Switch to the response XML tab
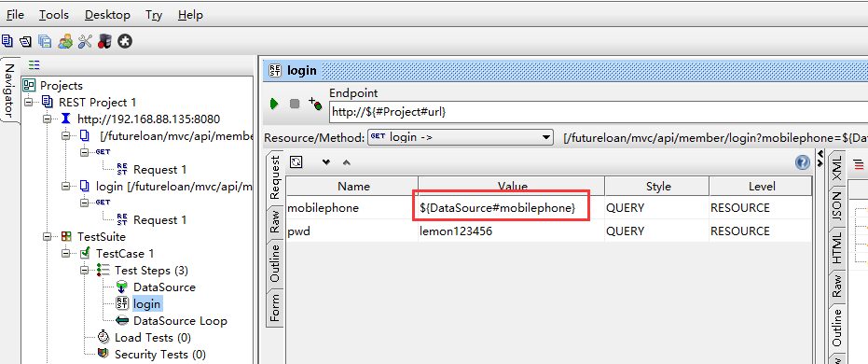Image resolution: width=868 pixels, height=364 pixels. [x=836, y=168]
